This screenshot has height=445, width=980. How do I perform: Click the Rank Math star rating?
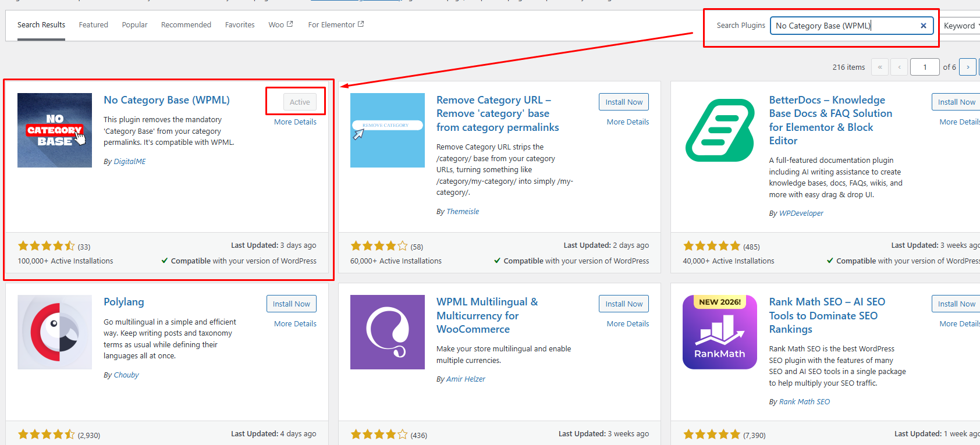pyautogui.click(x=712, y=435)
